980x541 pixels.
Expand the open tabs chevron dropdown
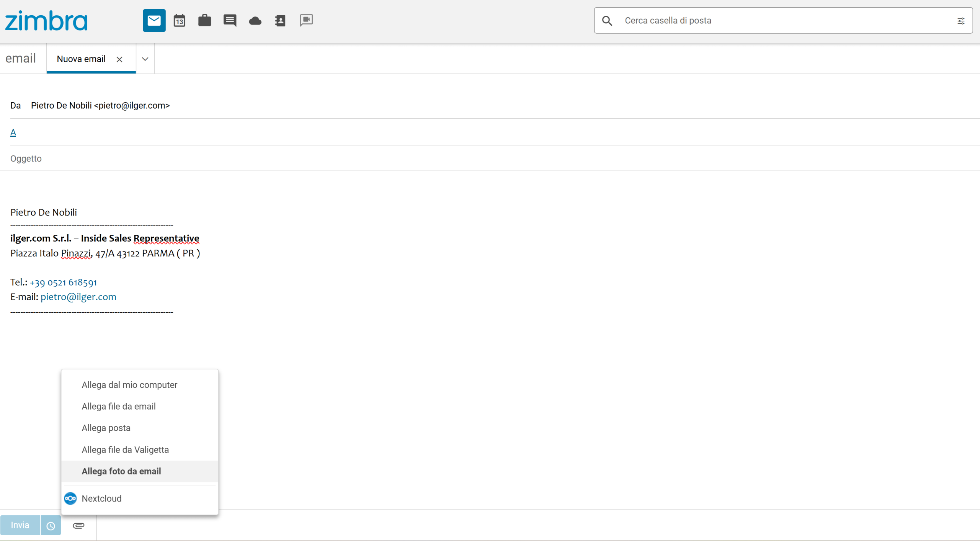[x=145, y=59]
